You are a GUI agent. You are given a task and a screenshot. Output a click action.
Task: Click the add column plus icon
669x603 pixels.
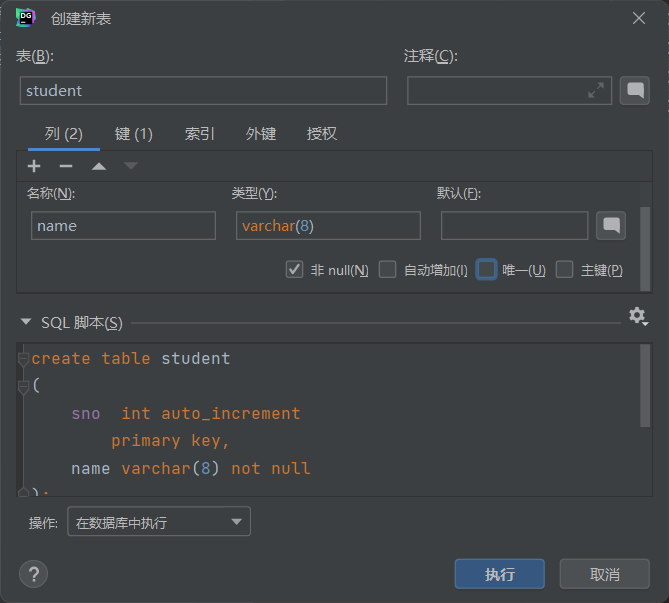34,166
